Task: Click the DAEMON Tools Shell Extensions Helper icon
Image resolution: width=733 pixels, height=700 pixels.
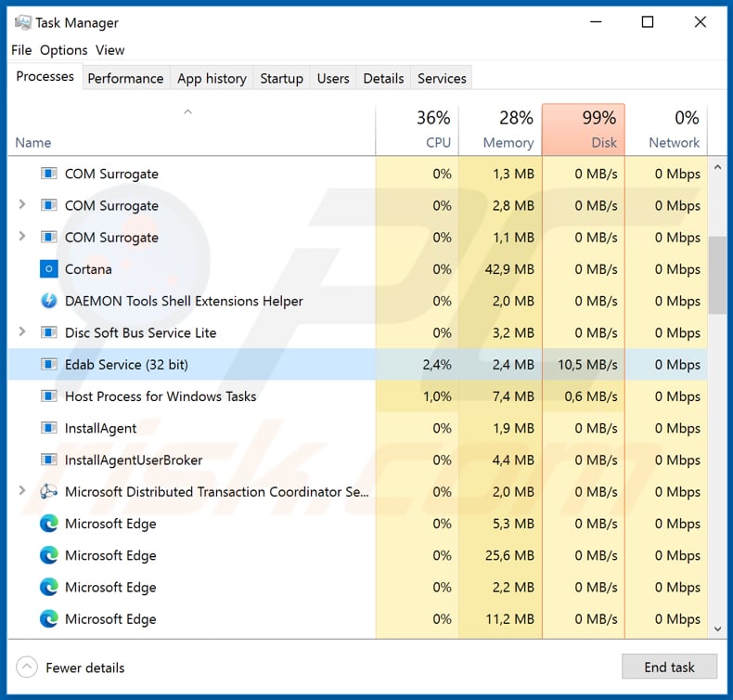Action: (48, 301)
